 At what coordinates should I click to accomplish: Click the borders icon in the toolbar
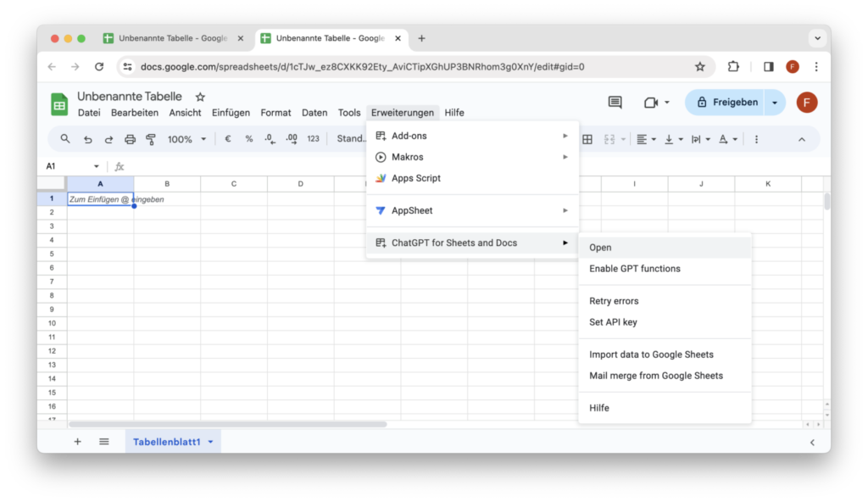point(587,140)
